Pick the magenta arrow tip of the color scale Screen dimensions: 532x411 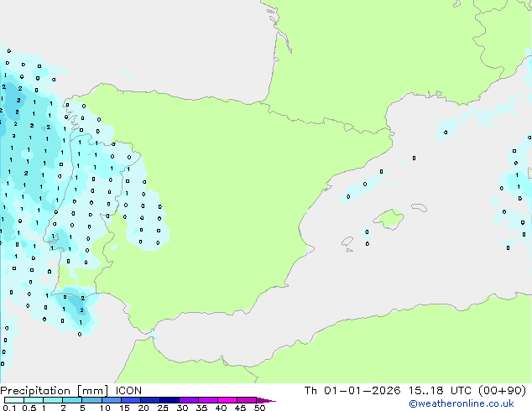(x=271, y=401)
